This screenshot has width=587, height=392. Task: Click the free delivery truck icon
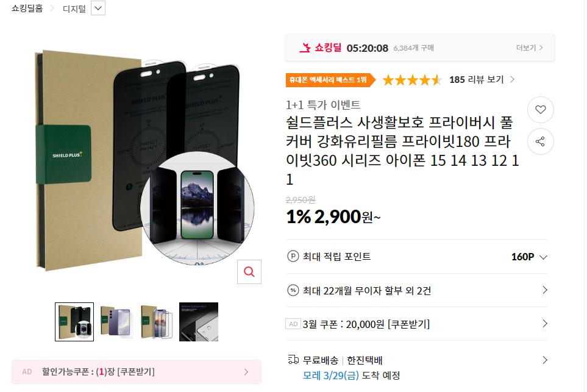(293, 360)
